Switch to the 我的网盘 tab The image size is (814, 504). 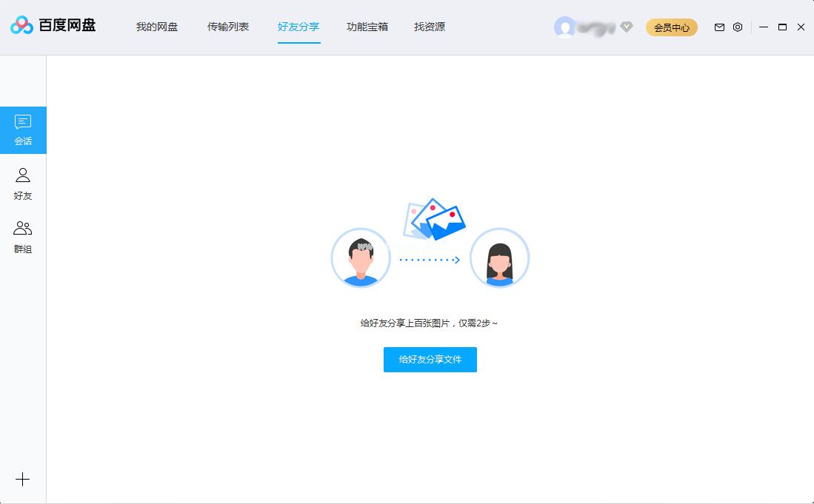pos(156,26)
